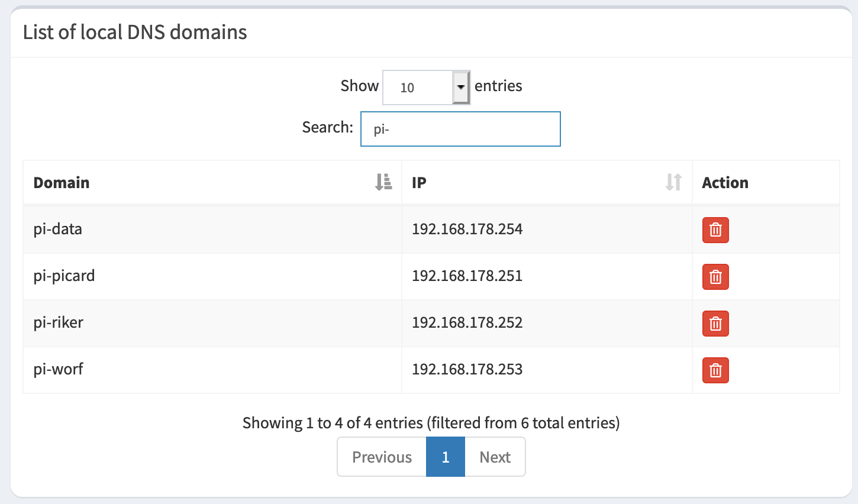Click IP address 192.168.178.253
Screen dimensions: 858x504
tap(467, 369)
